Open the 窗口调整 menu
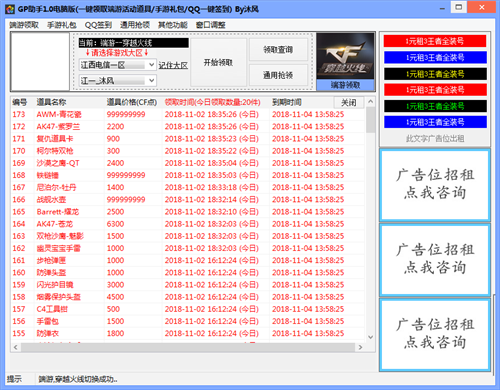This screenshot has width=500, height=390. pos(211,25)
